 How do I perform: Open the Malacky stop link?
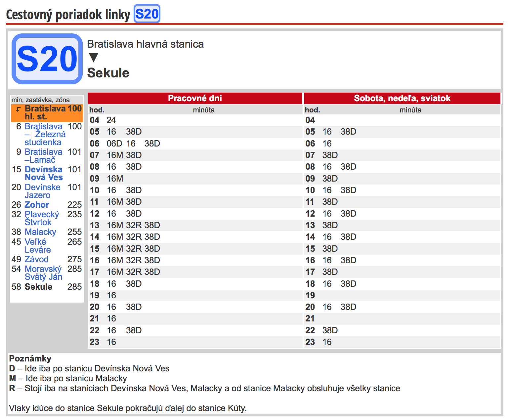click(x=40, y=232)
